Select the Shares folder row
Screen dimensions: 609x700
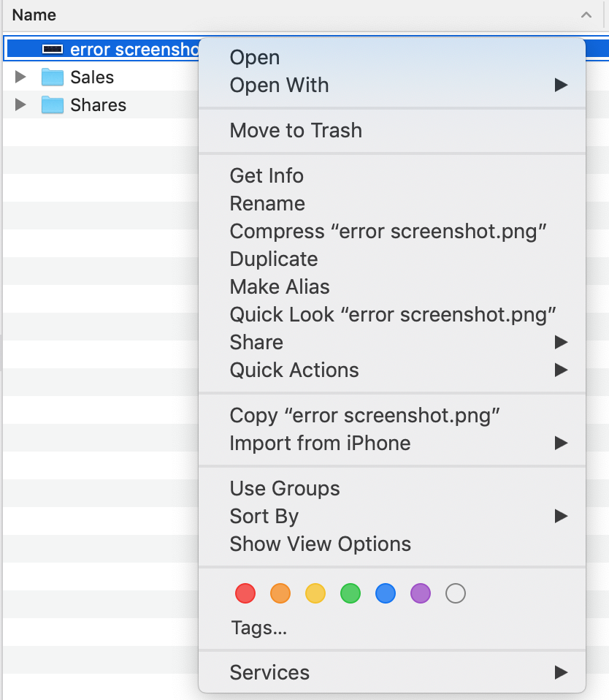click(100, 105)
